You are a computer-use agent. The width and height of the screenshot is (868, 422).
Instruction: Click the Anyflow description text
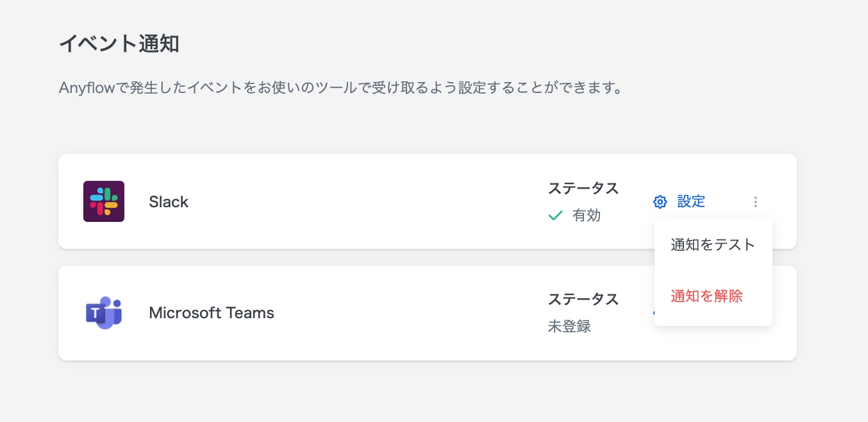pyautogui.click(x=340, y=87)
